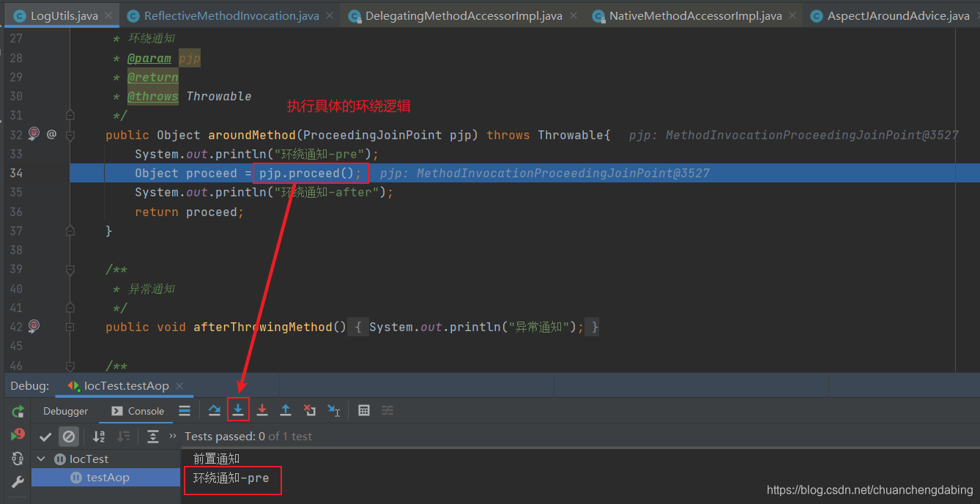Show more test toolbar actions chevron
Image resolution: width=980 pixels, height=504 pixels.
click(173, 436)
